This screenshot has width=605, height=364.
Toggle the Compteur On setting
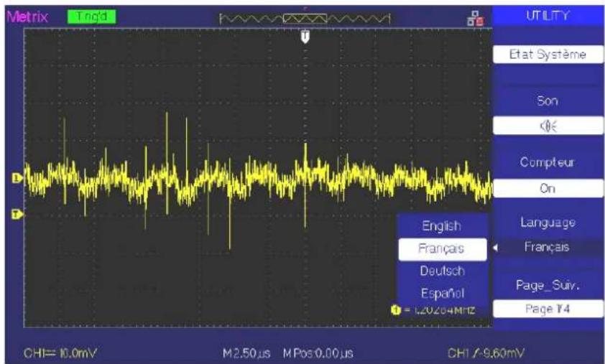tap(548, 188)
